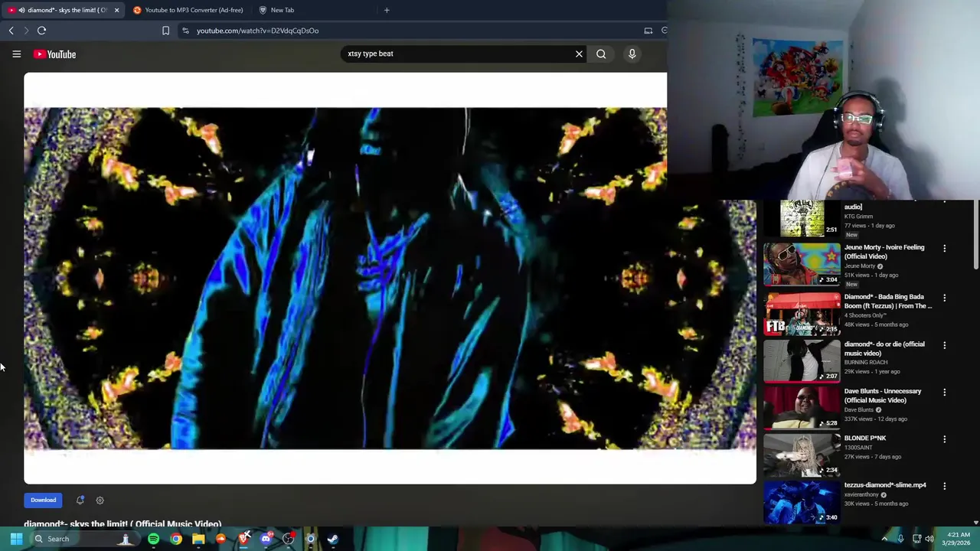The width and height of the screenshot is (980, 551).
Task: Open more options for Bada Bing Bada Boom
Action: click(944, 298)
